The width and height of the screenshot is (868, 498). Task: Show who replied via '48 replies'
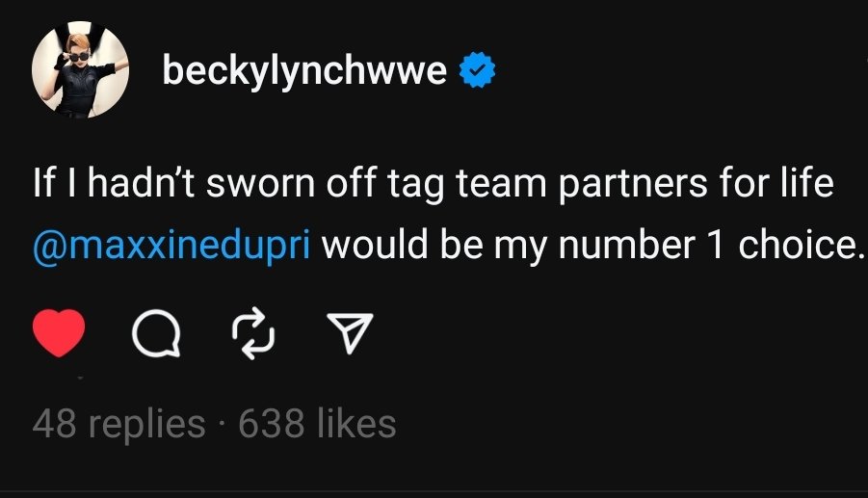[118, 425]
